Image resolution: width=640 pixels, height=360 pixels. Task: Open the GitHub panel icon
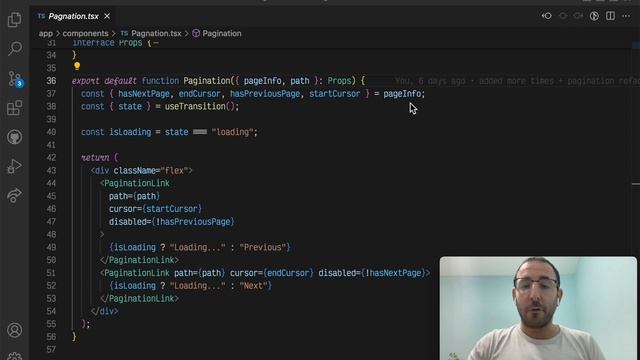click(14, 137)
